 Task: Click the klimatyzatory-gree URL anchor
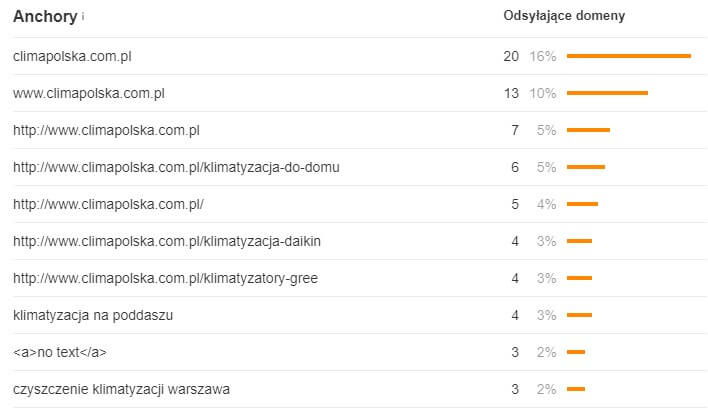(x=165, y=278)
